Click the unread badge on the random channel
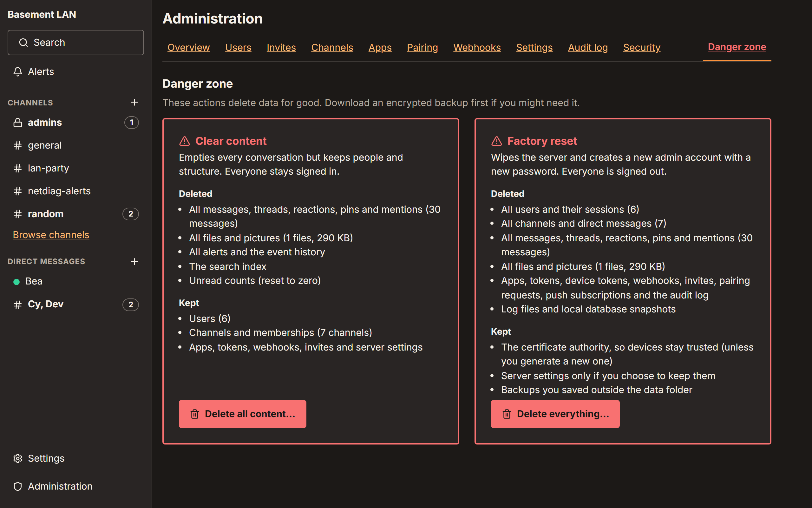This screenshot has width=812, height=508. click(x=131, y=214)
